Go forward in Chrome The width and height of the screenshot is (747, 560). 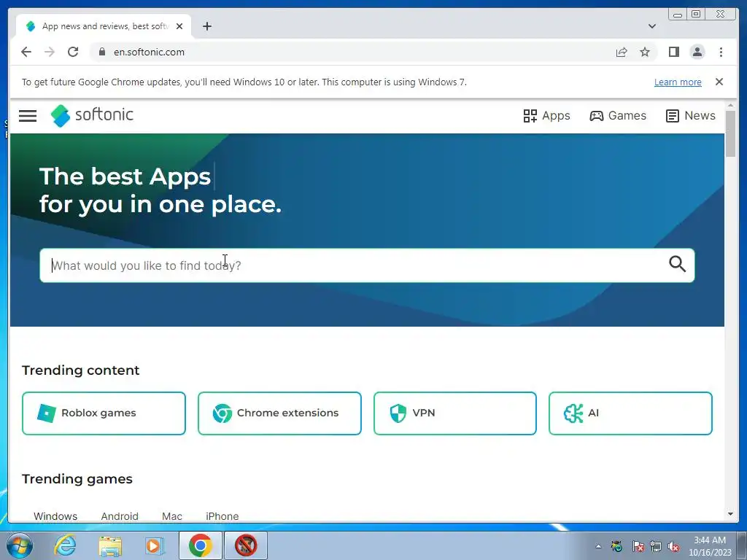[x=50, y=52]
